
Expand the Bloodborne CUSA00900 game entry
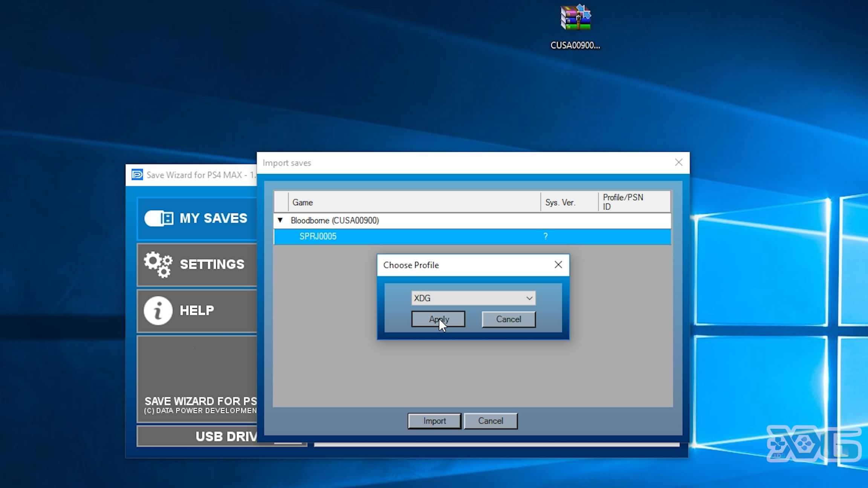[x=280, y=220]
